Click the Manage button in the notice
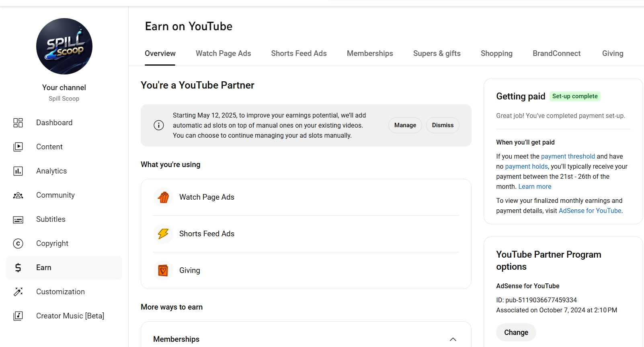Image resolution: width=644 pixels, height=347 pixels. (405, 125)
